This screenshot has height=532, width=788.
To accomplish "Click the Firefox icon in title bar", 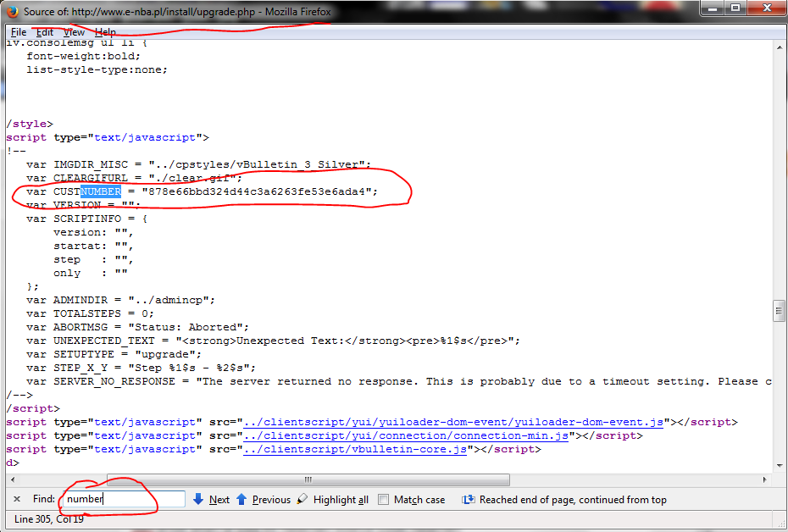I will click(13, 12).
